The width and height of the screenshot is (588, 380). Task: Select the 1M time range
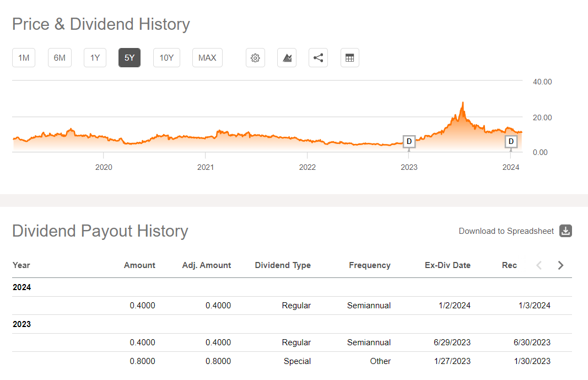24,58
